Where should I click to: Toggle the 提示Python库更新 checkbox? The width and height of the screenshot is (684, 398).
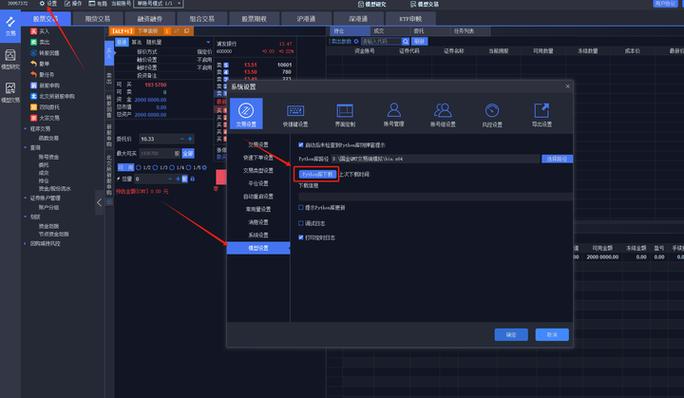tap(301, 208)
